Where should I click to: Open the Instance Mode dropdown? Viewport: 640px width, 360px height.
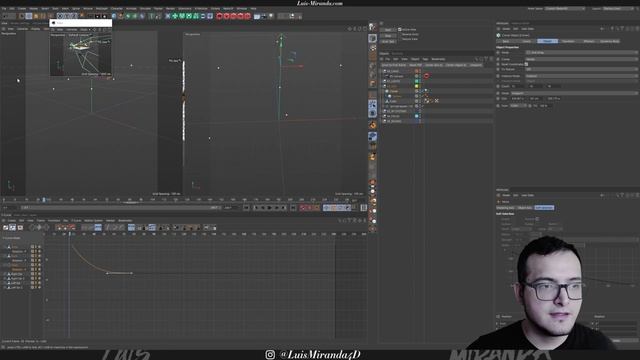click(581, 76)
